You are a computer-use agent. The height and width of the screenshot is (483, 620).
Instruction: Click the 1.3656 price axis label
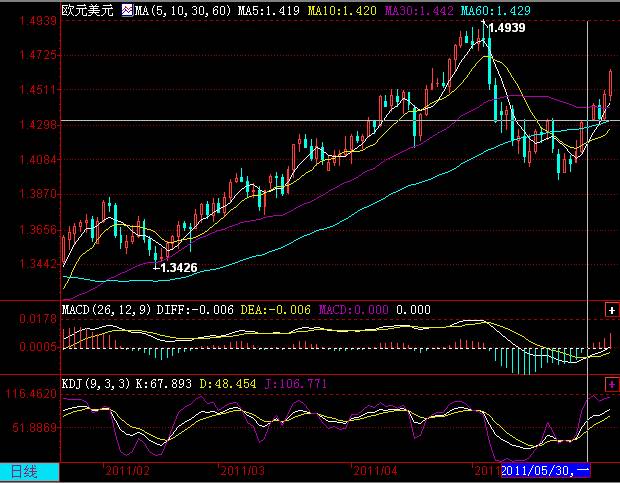38,230
